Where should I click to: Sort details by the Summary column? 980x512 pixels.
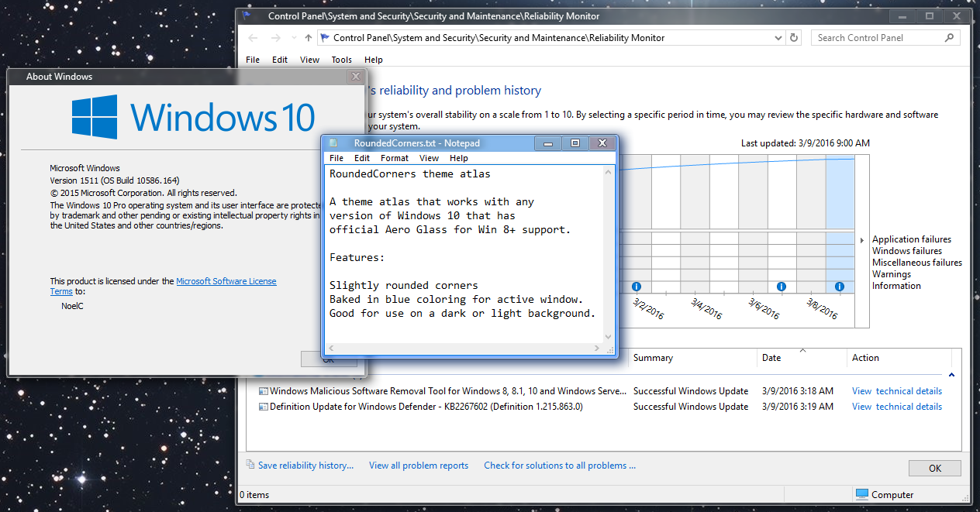click(654, 358)
